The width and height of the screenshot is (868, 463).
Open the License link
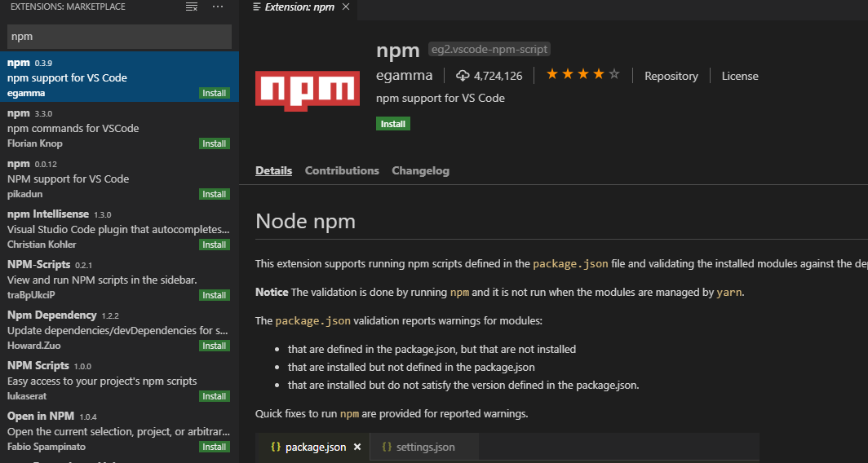740,77
